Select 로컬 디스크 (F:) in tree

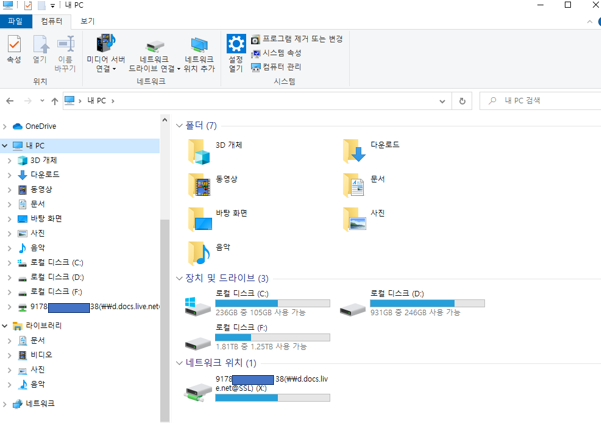50,292
